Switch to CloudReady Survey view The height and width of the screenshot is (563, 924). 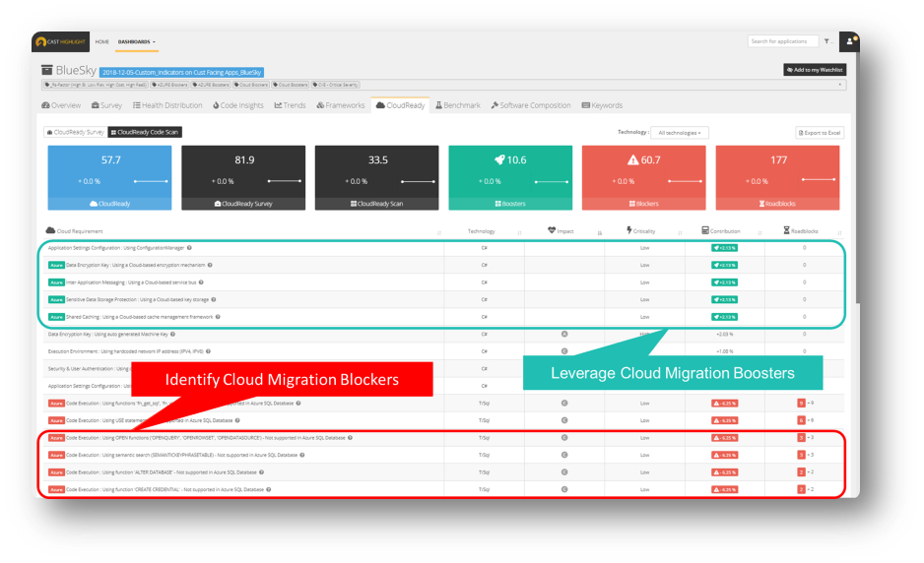click(75, 132)
